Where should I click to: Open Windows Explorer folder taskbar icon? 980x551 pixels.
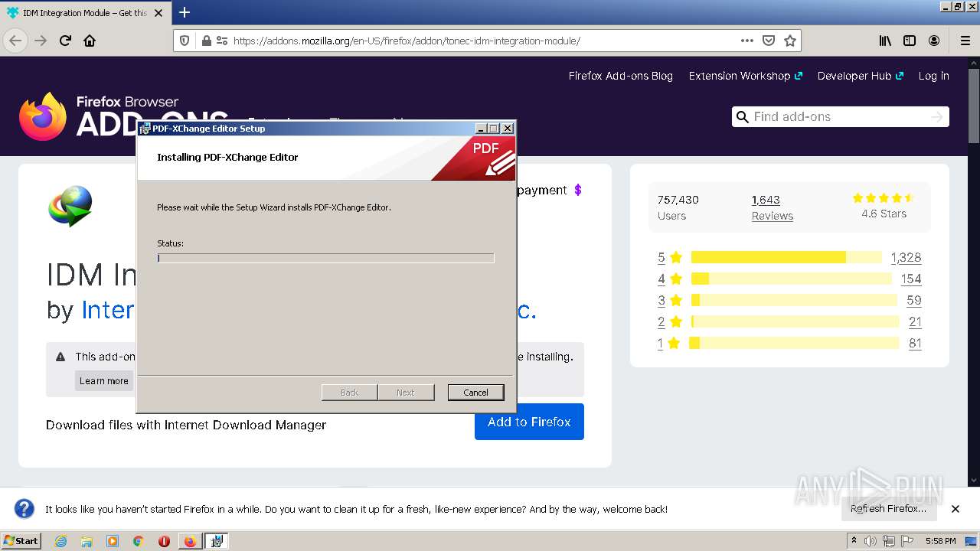coord(87,541)
